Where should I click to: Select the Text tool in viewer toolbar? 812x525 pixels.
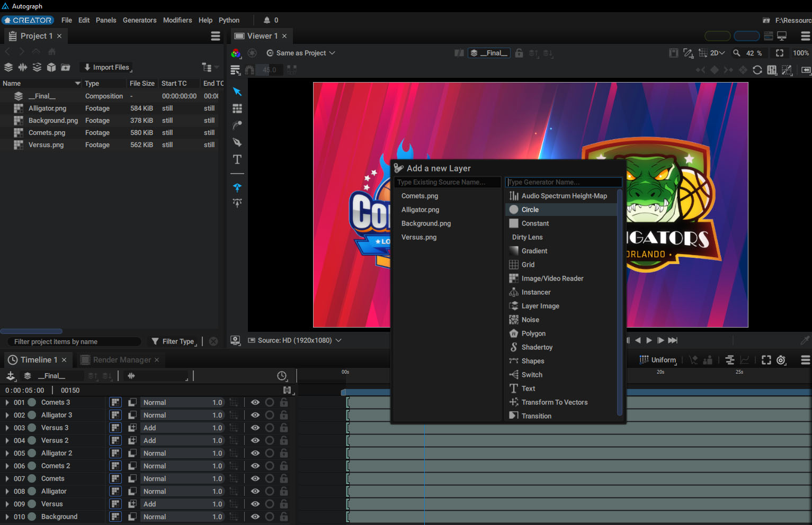point(237,159)
